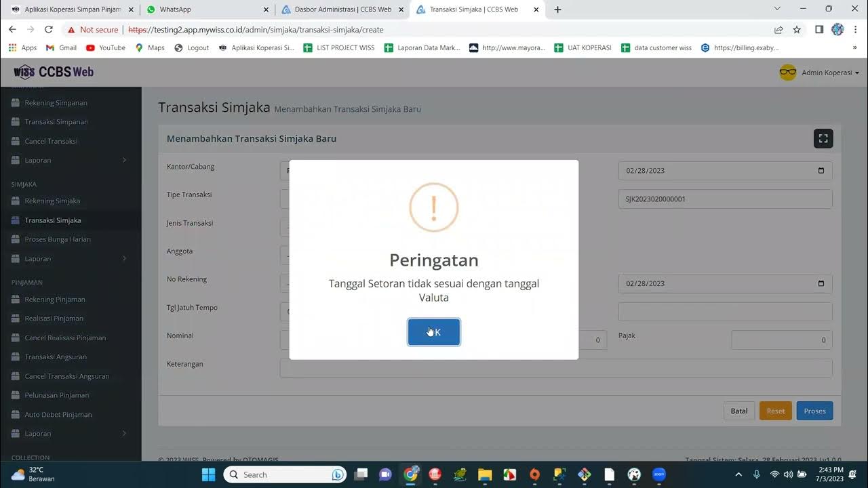
Task: Open Maps bookmark
Action: [x=150, y=48]
